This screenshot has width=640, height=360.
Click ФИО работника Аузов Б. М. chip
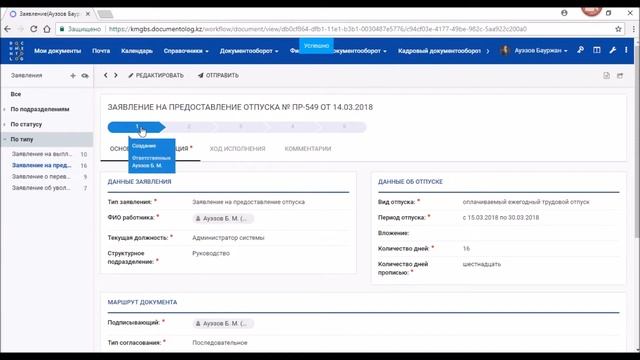click(x=223, y=219)
